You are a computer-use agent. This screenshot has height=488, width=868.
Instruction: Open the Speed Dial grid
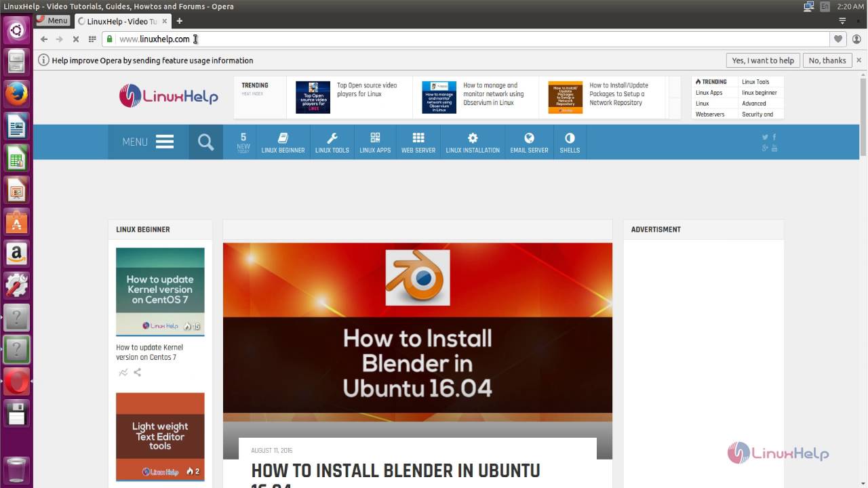click(92, 39)
